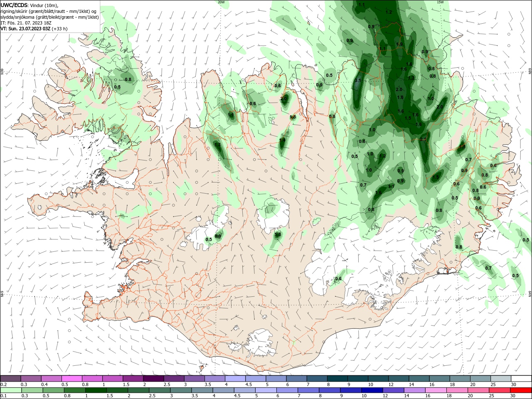532x399 pixels.
Task: Click darkest purple 2 swatch in upper snow legend
Action: (x=153, y=378)
